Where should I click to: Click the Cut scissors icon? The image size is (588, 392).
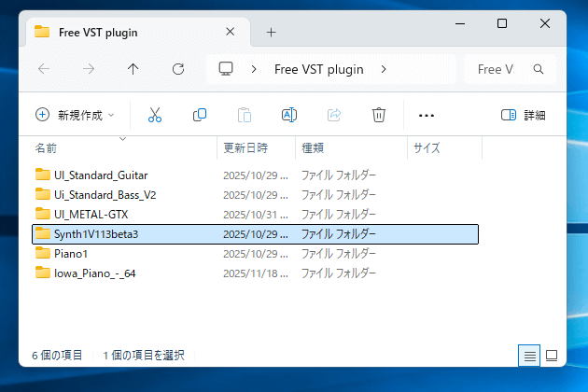pos(155,115)
